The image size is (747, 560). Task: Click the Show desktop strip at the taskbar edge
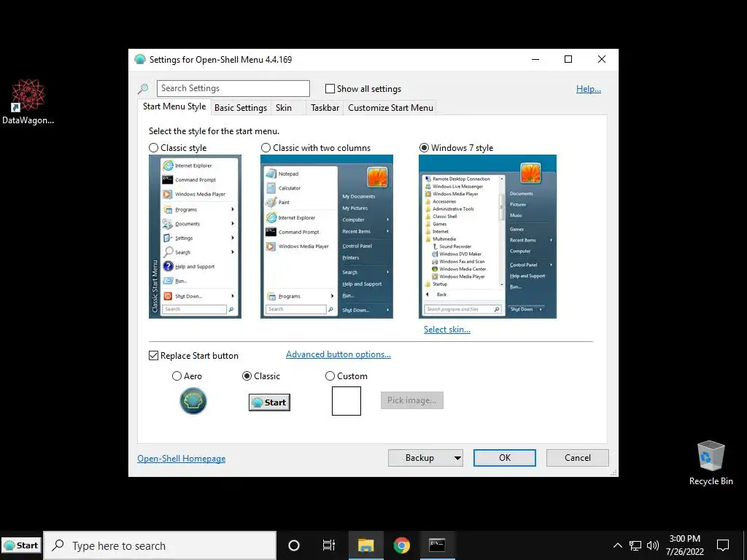[x=745, y=545]
